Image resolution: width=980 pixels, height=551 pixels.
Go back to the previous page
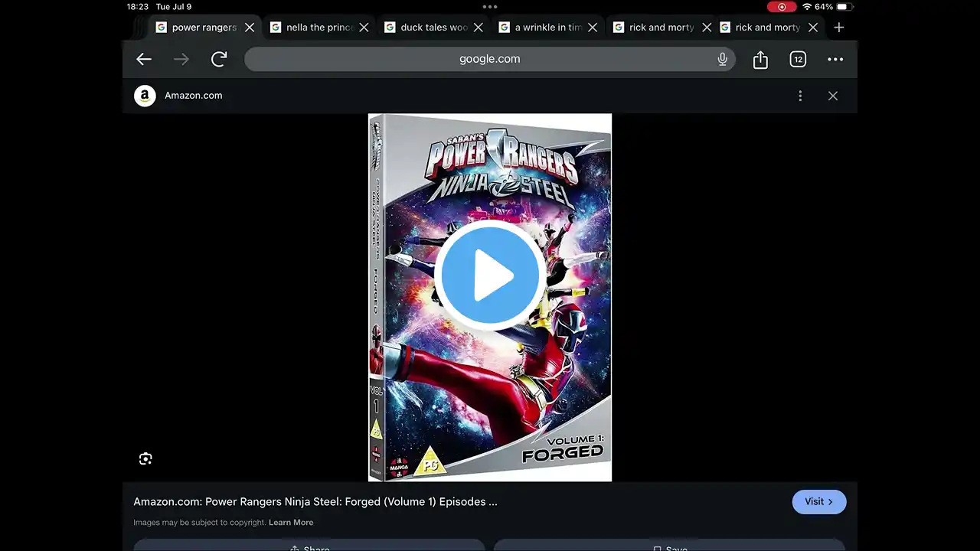pos(144,59)
